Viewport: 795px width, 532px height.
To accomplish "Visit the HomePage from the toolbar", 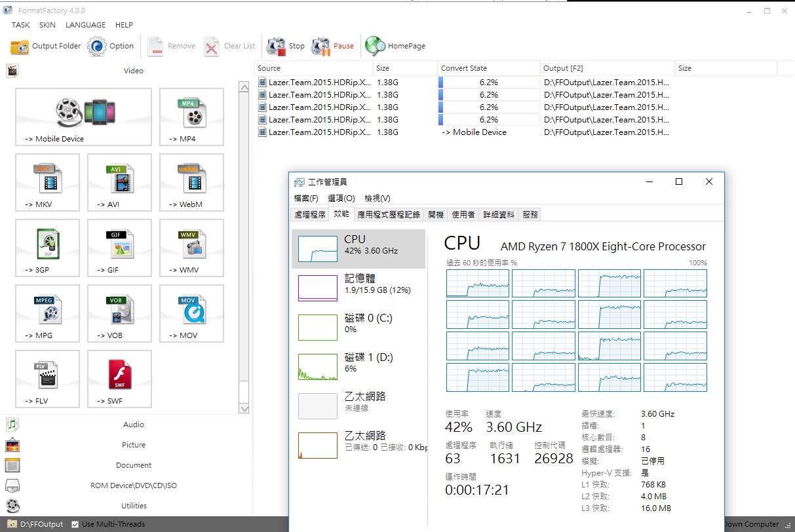I will pyautogui.click(x=395, y=46).
